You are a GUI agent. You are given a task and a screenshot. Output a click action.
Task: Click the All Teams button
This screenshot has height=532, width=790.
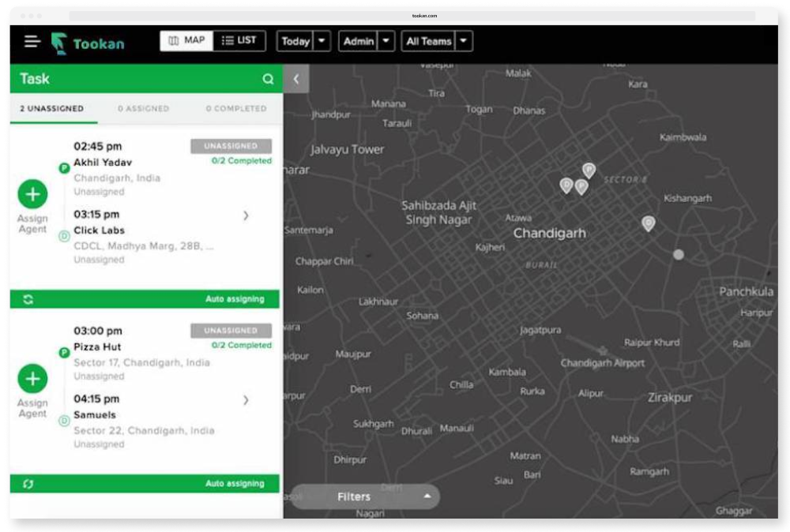point(429,41)
